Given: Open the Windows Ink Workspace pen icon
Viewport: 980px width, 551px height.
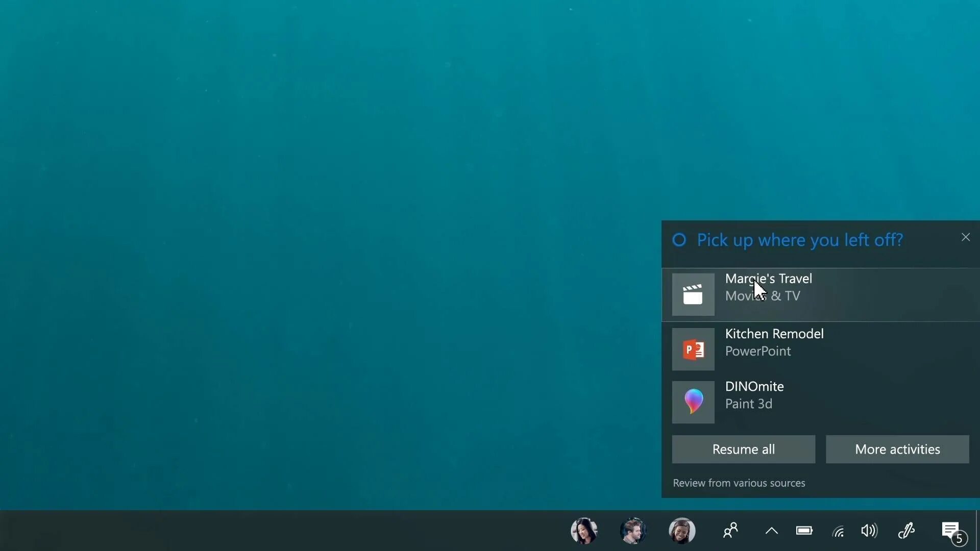Looking at the screenshot, I should tap(906, 531).
